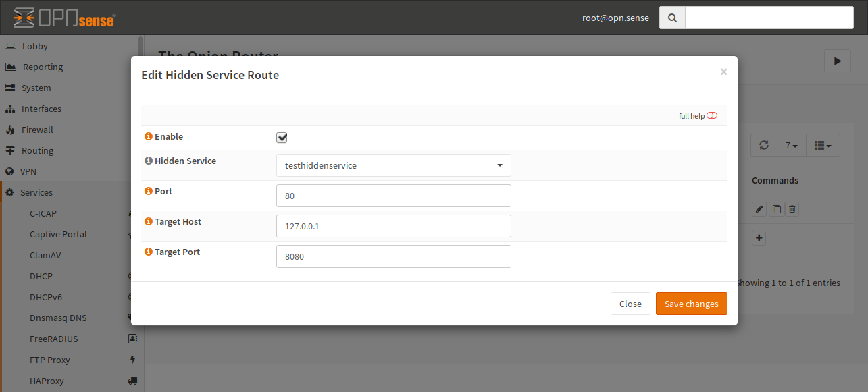Uncheck the Enable checkbox
Screen dimensions: 868x392
282,138
